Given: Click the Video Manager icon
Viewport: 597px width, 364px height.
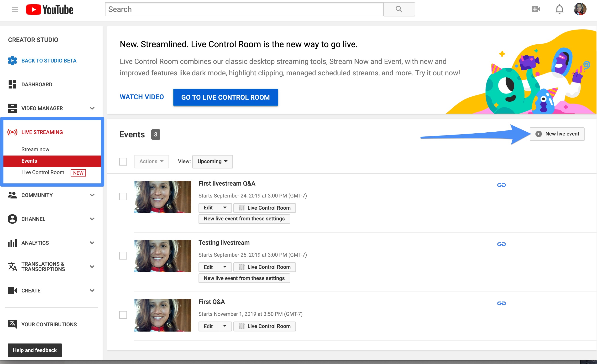Looking at the screenshot, I should pyautogui.click(x=12, y=108).
